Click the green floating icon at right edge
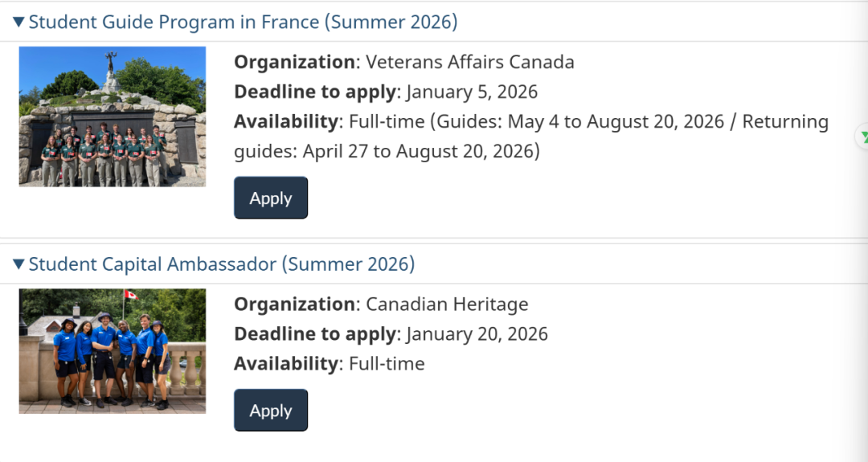Viewport: 868px width, 462px height. pos(863,137)
